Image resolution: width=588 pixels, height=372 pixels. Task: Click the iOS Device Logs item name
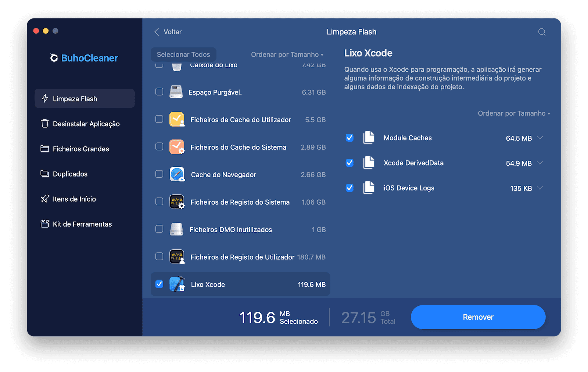pyautogui.click(x=409, y=188)
